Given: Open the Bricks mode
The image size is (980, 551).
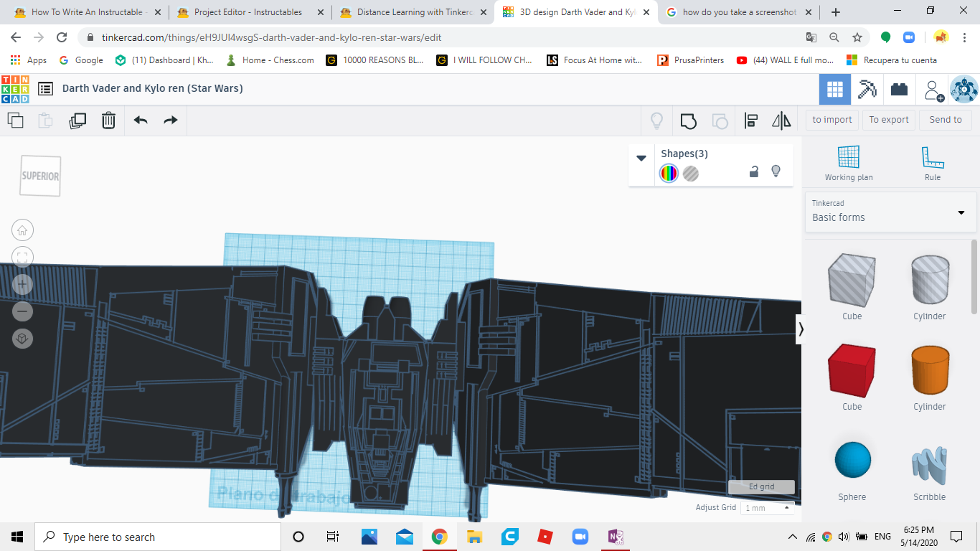Looking at the screenshot, I should click(899, 90).
